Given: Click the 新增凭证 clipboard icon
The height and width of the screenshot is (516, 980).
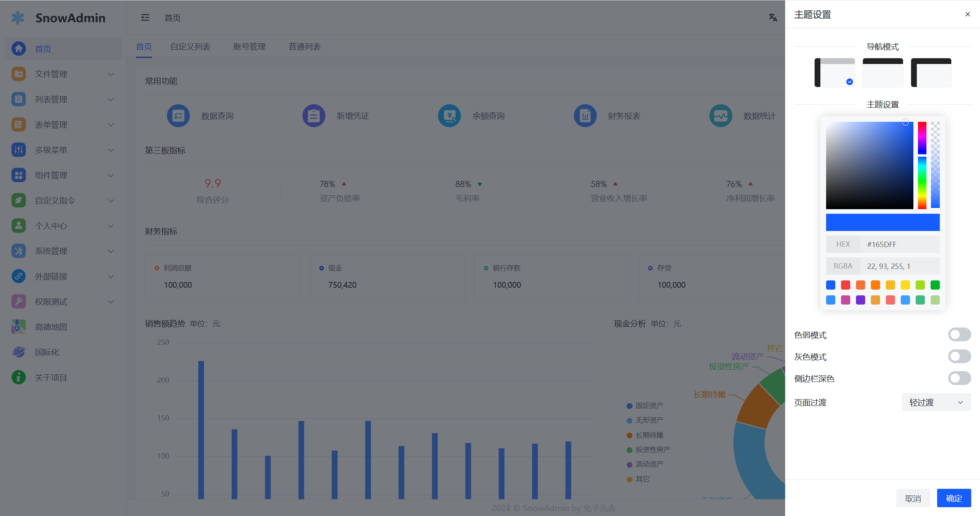Looking at the screenshot, I should coord(314,116).
